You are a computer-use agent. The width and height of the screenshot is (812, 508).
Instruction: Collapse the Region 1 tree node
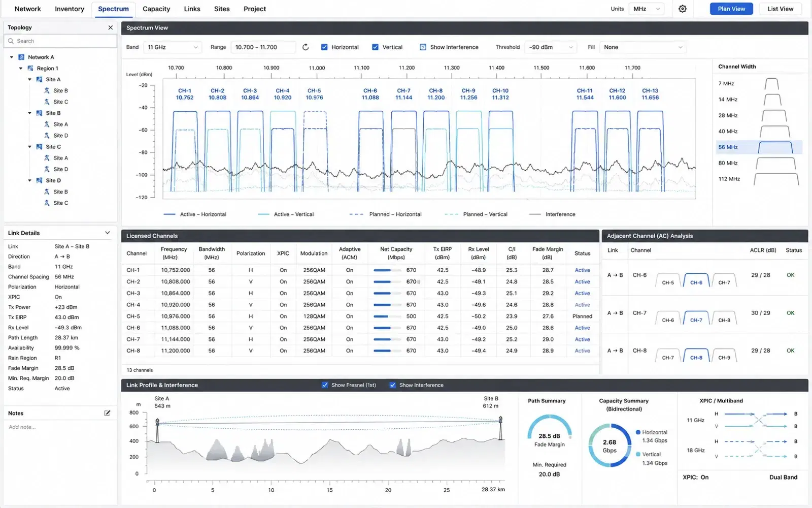[x=21, y=69]
